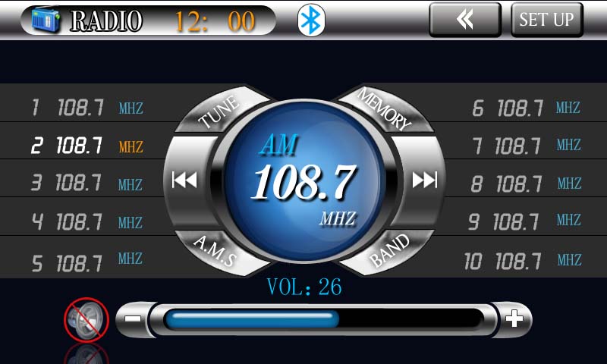Increase volume with the plus button
Viewport: 607px width, 364px height.
click(x=514, y=318)
